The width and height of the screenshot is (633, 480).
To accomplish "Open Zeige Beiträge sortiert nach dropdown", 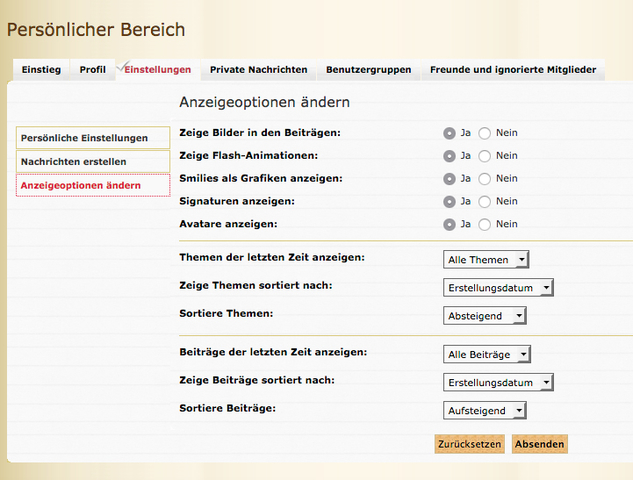I will coord(498,383).
